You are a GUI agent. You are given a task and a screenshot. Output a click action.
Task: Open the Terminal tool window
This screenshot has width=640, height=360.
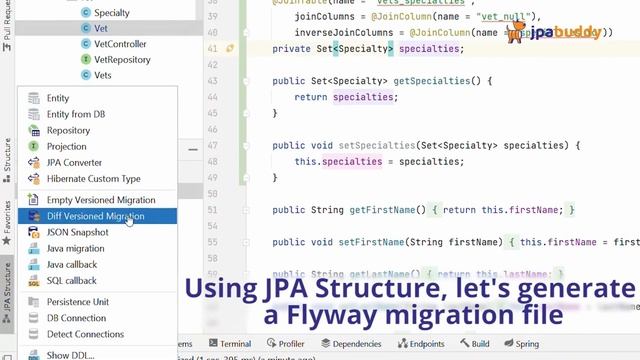230,344
